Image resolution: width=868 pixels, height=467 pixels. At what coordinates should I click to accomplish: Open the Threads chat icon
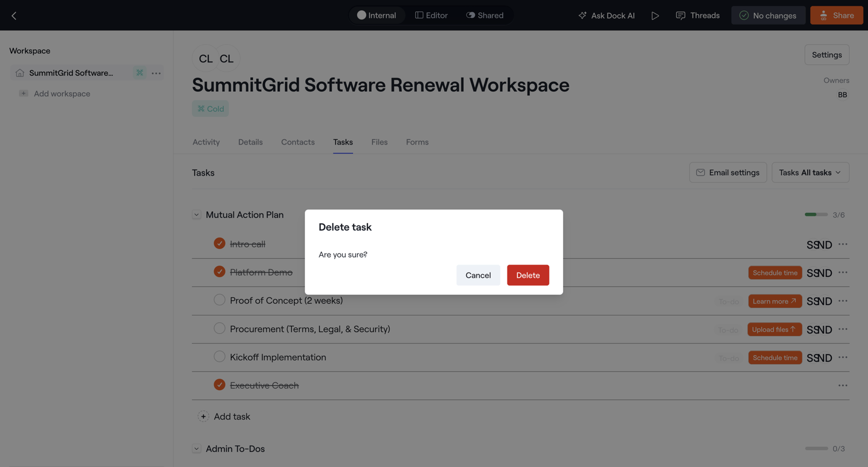[680, 15]
